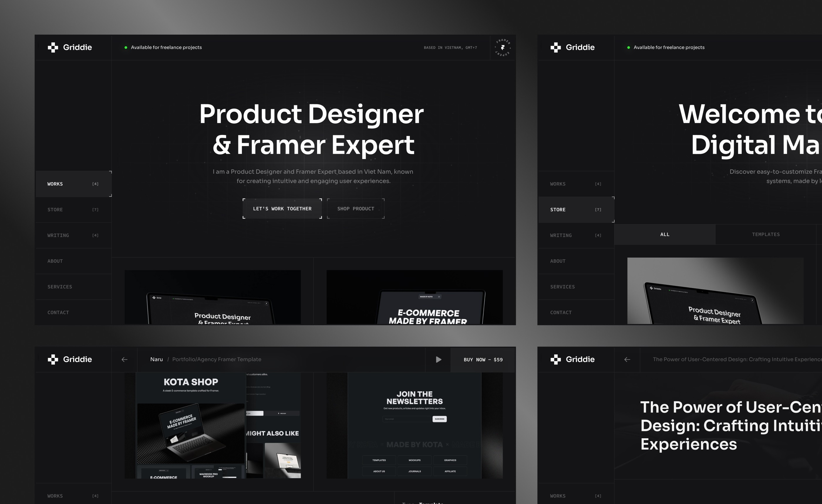822x504 pixels.
Task: Click SHOP PRODUCT button
Action: click(355, 209)
